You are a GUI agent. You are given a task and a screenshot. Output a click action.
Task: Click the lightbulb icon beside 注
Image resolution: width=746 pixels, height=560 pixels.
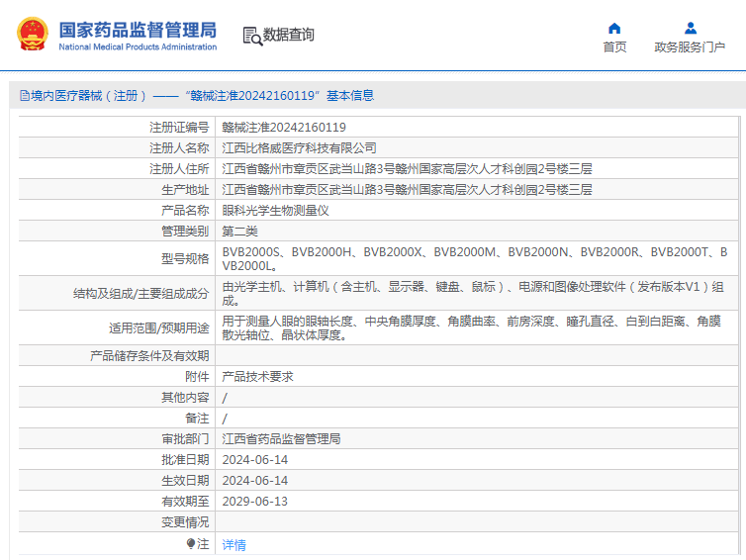point(191,543)
